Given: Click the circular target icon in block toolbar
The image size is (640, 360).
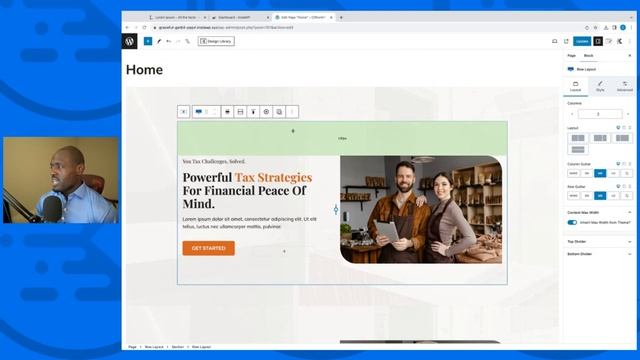Looking at the screenshot, I should click(266, 112).
